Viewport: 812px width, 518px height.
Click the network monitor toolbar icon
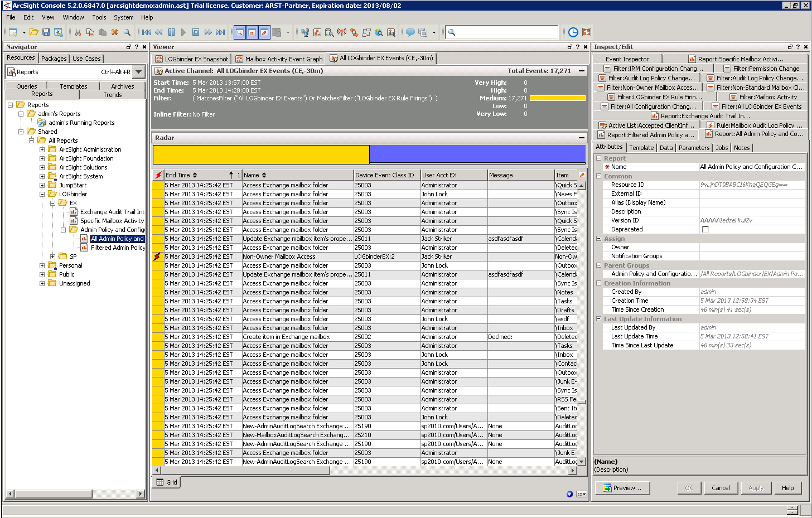click(305, 32)
